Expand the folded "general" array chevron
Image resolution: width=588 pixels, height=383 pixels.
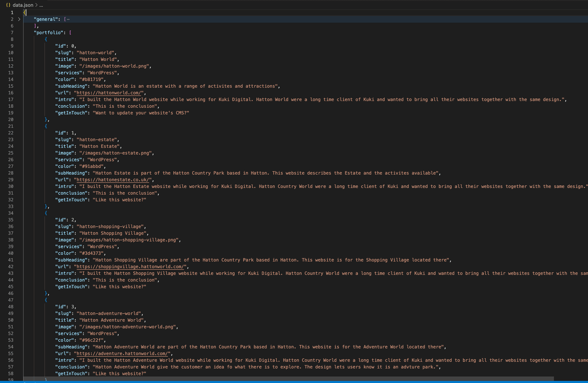(19, 19)
